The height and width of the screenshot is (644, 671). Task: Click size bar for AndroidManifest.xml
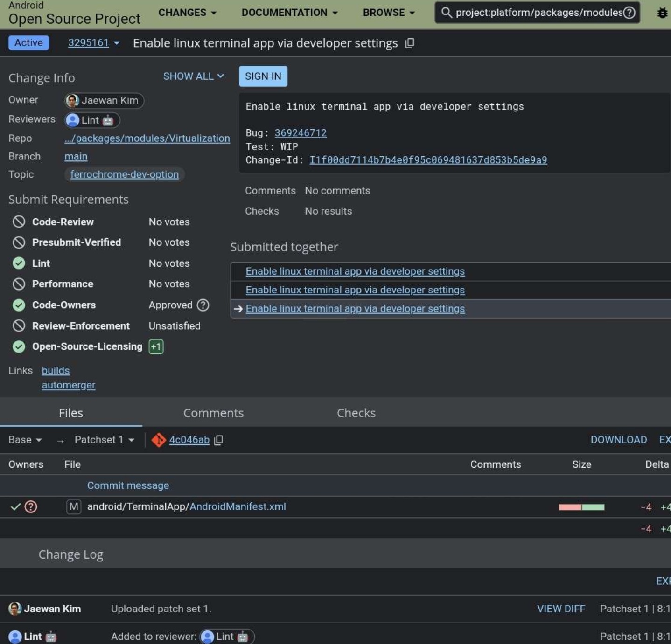pos(581,507)
